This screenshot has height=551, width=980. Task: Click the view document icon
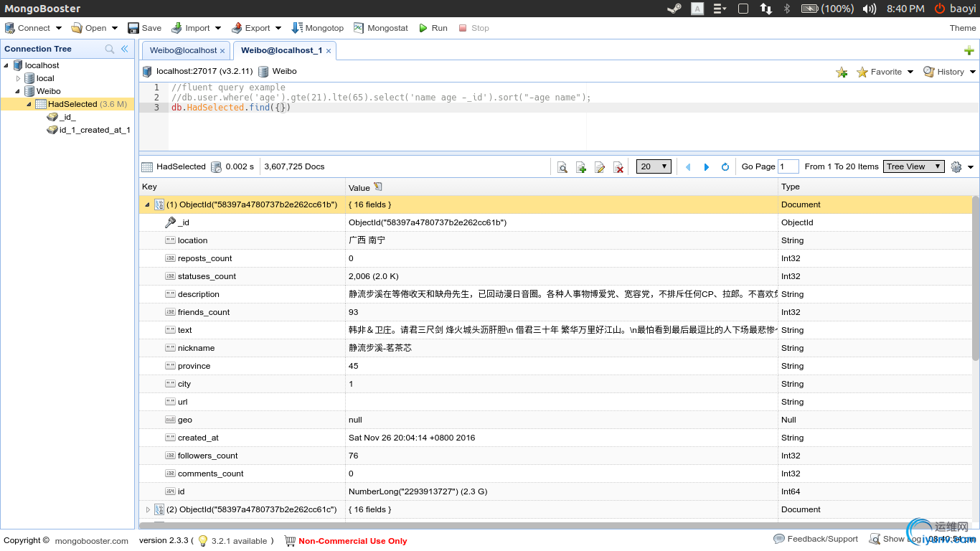pos(562,166)
